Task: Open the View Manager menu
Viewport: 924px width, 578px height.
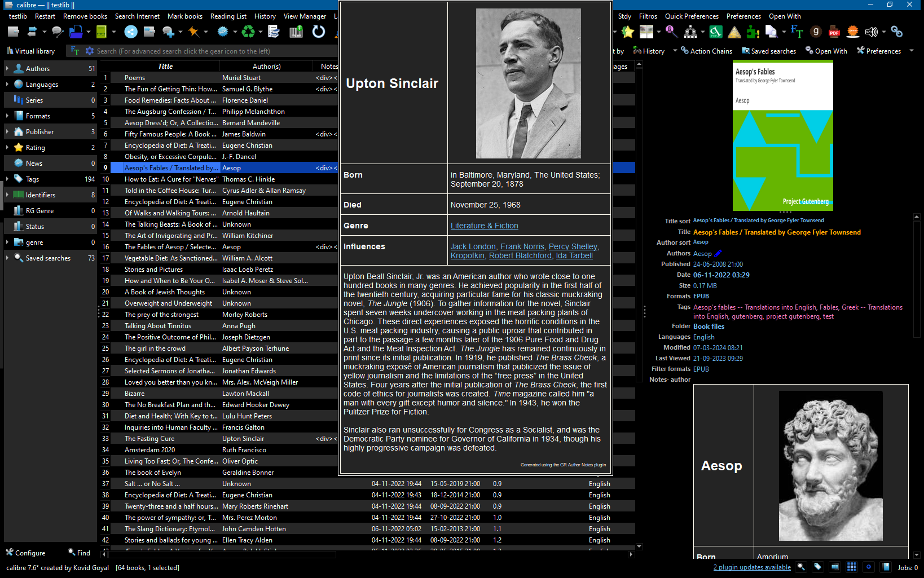Action: coord(305,16)
